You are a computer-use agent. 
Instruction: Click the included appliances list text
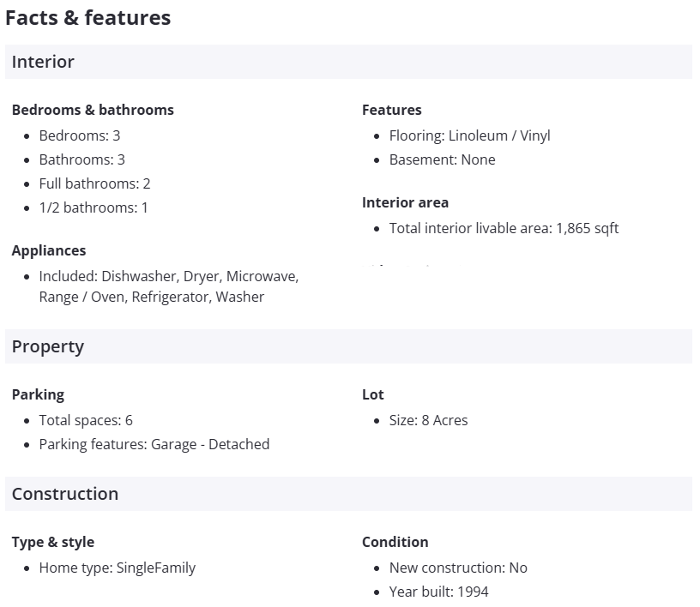tap(168, 286)
